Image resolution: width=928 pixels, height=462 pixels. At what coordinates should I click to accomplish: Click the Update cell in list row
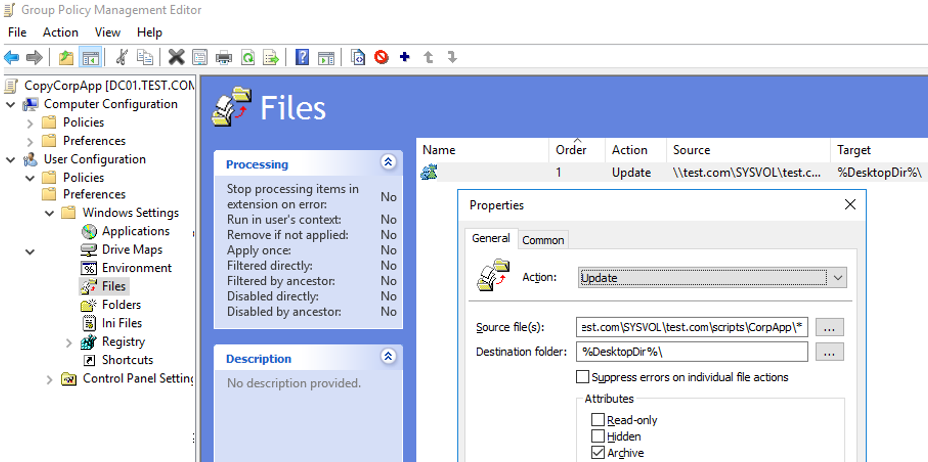(631, 173)
